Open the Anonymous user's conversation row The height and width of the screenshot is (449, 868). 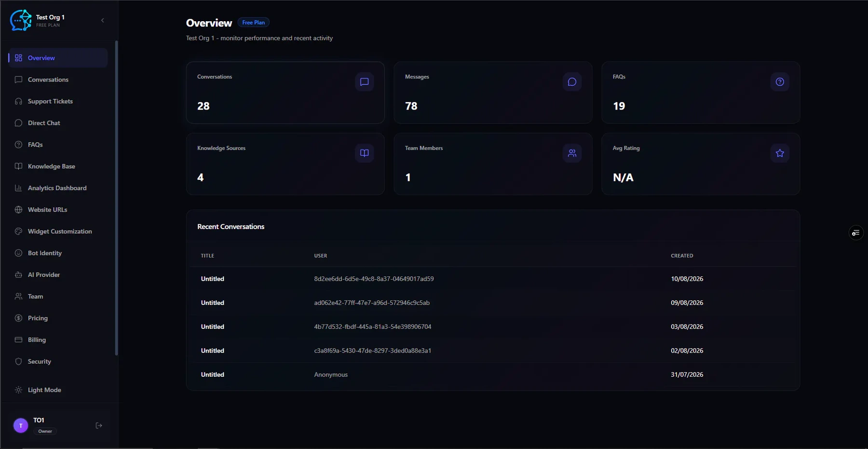493,375
